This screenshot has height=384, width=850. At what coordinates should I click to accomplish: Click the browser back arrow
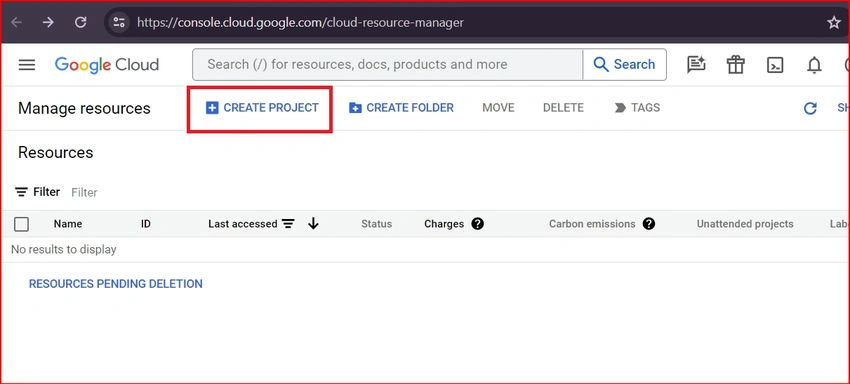(x=16, y=22)
